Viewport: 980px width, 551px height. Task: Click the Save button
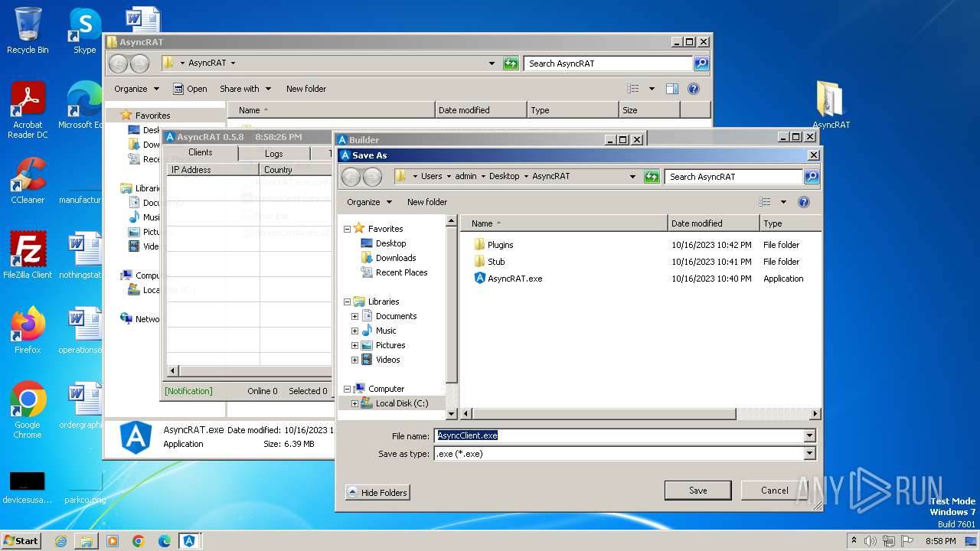[x=697, y=491]
